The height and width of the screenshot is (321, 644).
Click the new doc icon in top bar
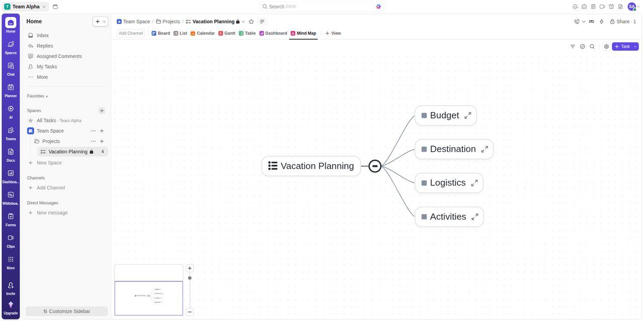620,7
